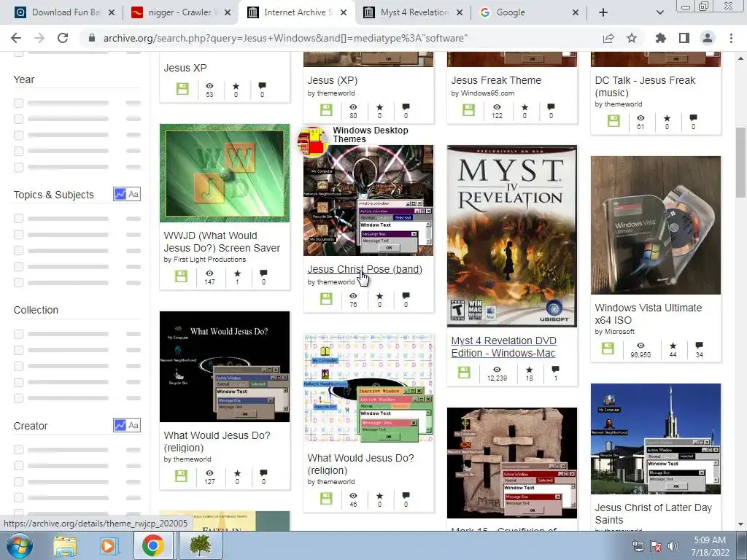
Task: Click the page vertical scrollbar thumb
Action: point(741,162)
